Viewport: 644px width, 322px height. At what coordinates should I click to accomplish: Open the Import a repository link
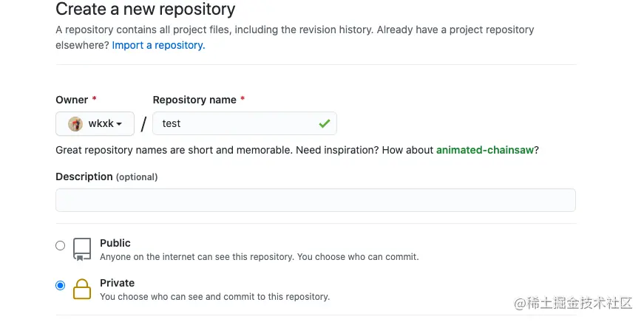point(158,45)
